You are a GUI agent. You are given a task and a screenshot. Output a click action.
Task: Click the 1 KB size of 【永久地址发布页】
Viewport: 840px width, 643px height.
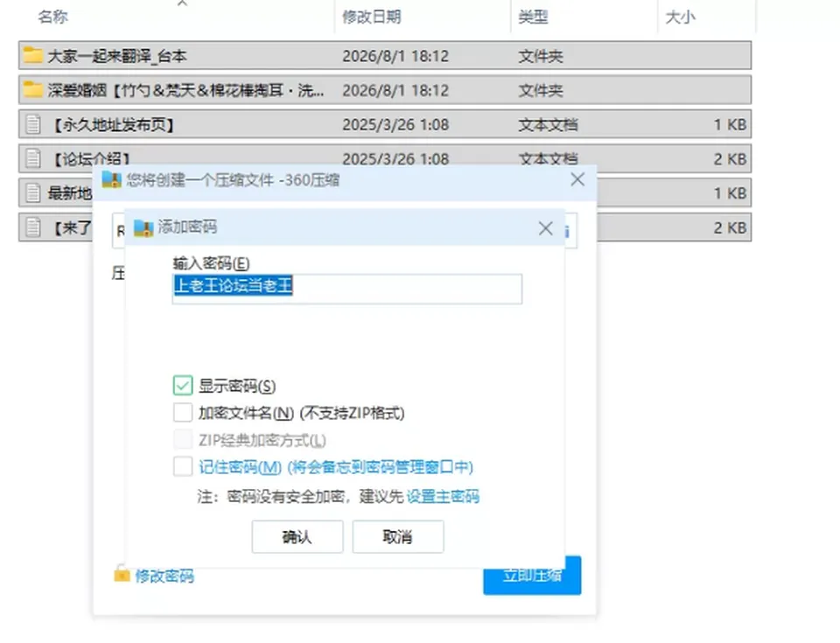click(x=730, y=125)
